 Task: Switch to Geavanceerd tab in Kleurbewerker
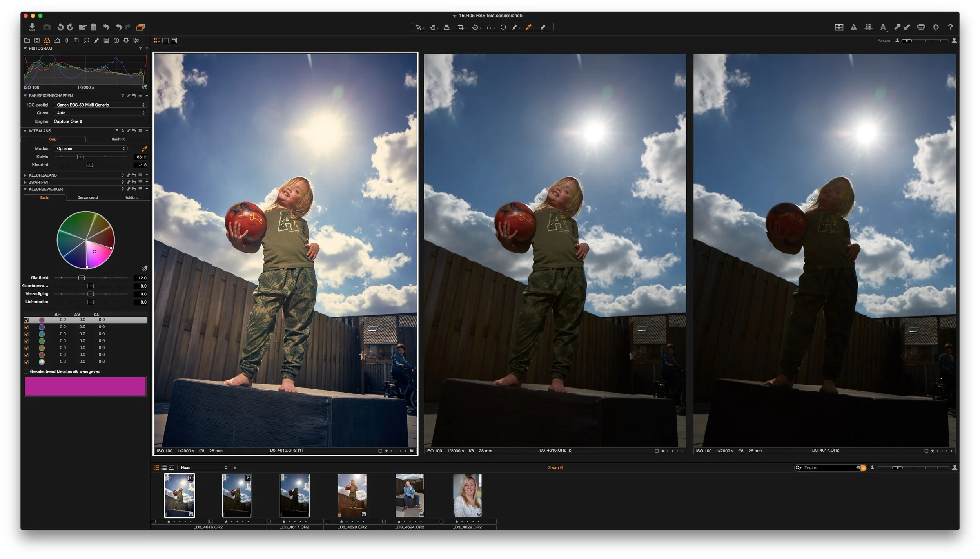[87, 197]
